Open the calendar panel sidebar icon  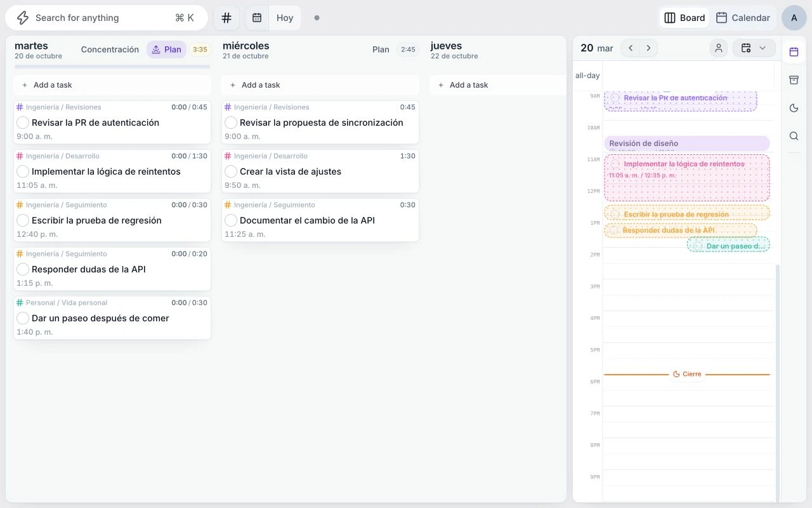click(x=794, y=52)
